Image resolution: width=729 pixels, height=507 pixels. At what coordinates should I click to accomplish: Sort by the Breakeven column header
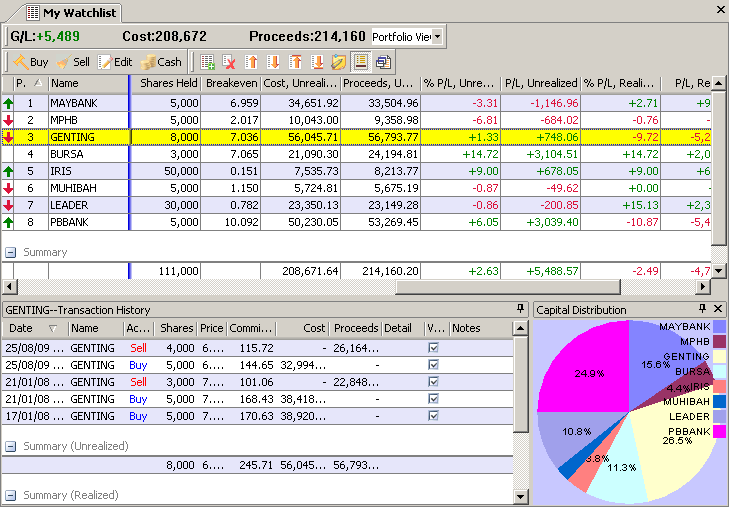231,84
